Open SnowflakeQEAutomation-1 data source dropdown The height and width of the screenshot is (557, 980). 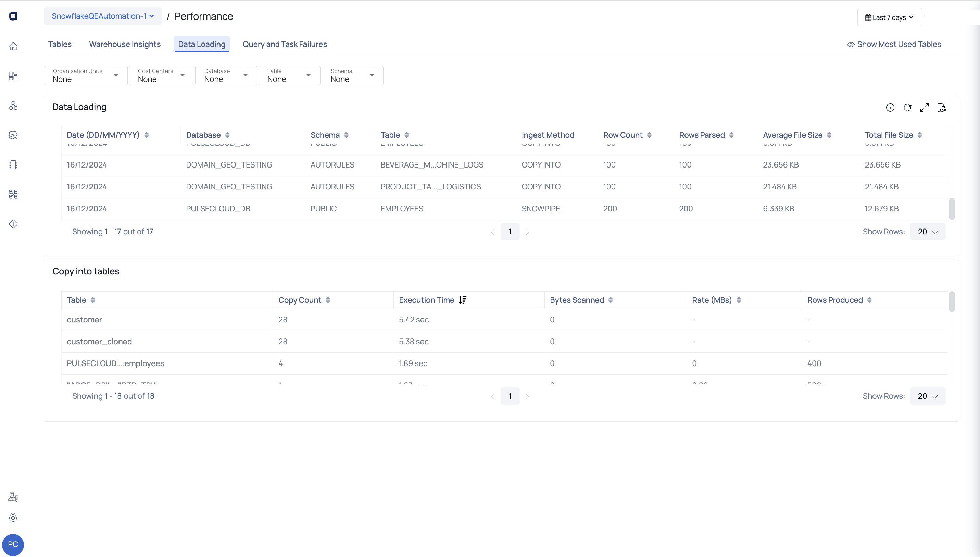[x=103, y=16]
